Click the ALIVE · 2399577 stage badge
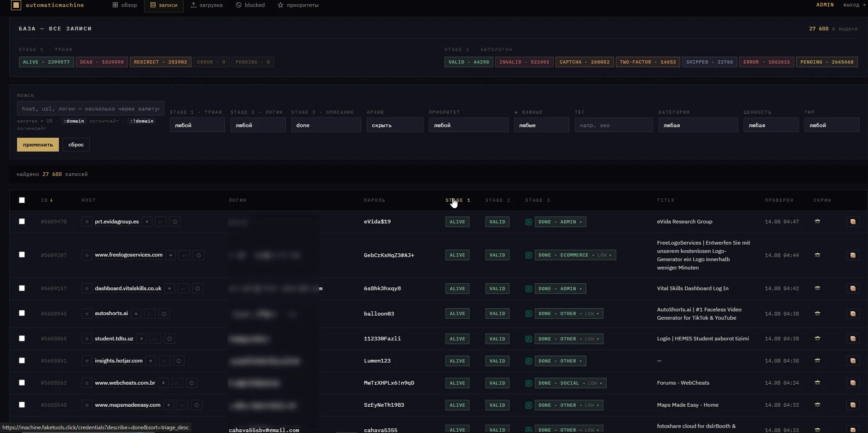Screen dimensions: 868x433 pos(46,62)
